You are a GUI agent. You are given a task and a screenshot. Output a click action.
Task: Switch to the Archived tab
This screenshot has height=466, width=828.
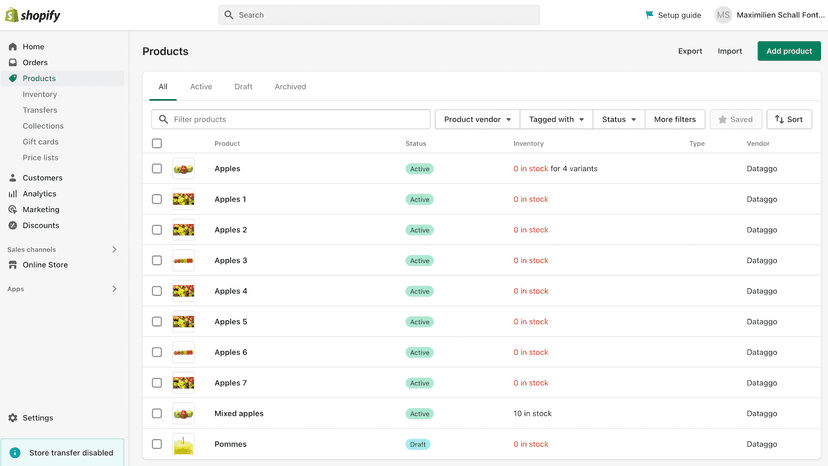point(290,87)
